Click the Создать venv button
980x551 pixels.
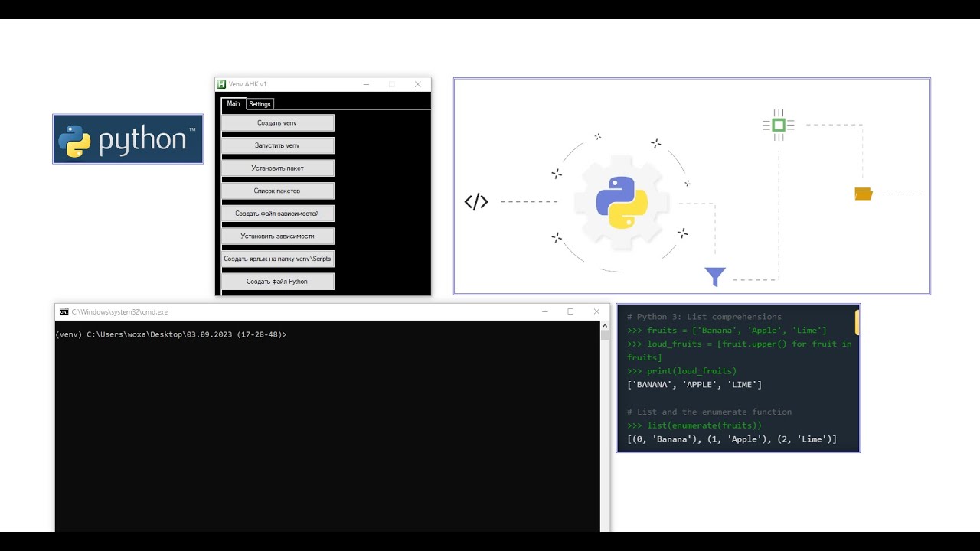point(277,122)
